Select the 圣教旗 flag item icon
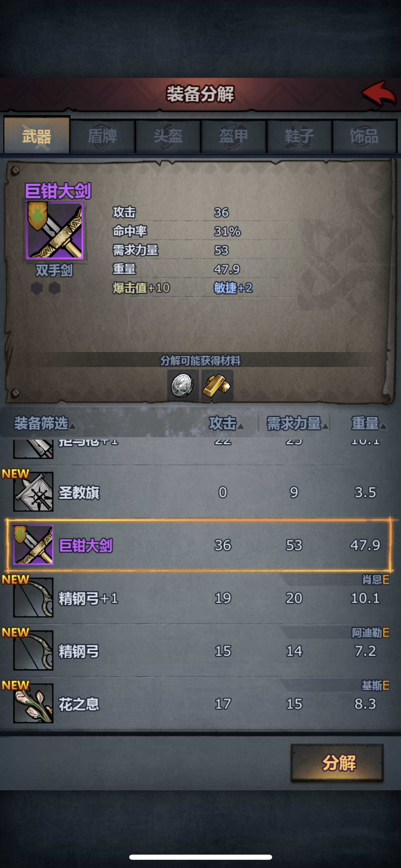The width and height of the screenshot is (401, 868). pos(33,492)
